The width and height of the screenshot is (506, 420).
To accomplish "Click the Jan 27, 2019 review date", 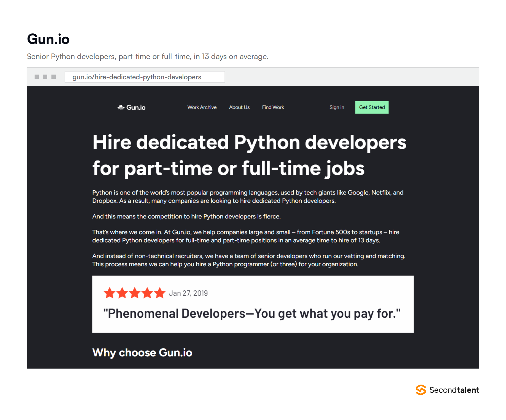I will point(188,293).
